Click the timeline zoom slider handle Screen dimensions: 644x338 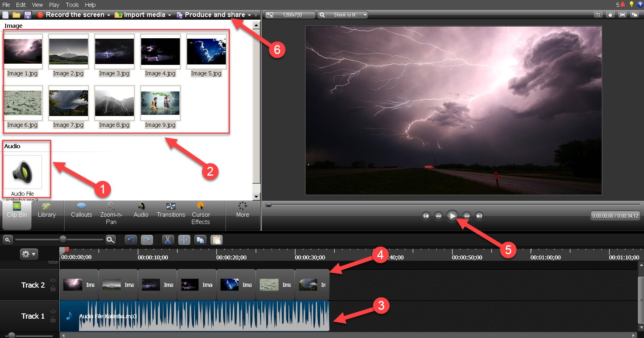coord(63,239)
